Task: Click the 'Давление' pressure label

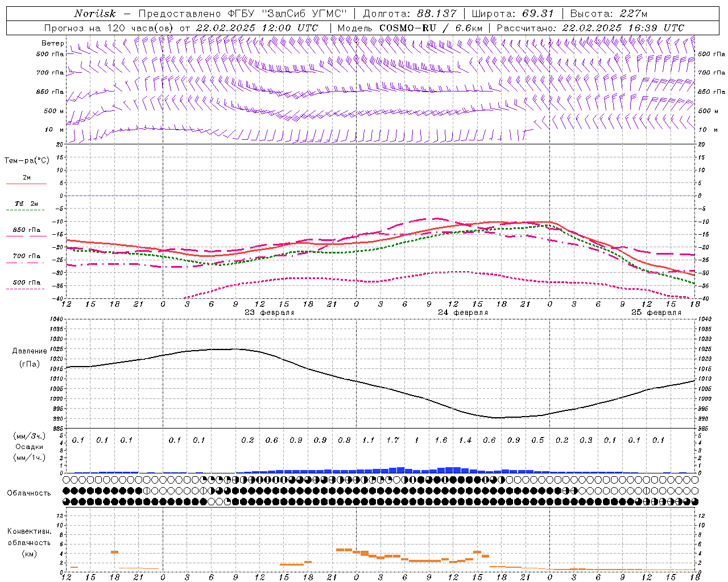Action: pyautogui.click(x=30, y=351)
